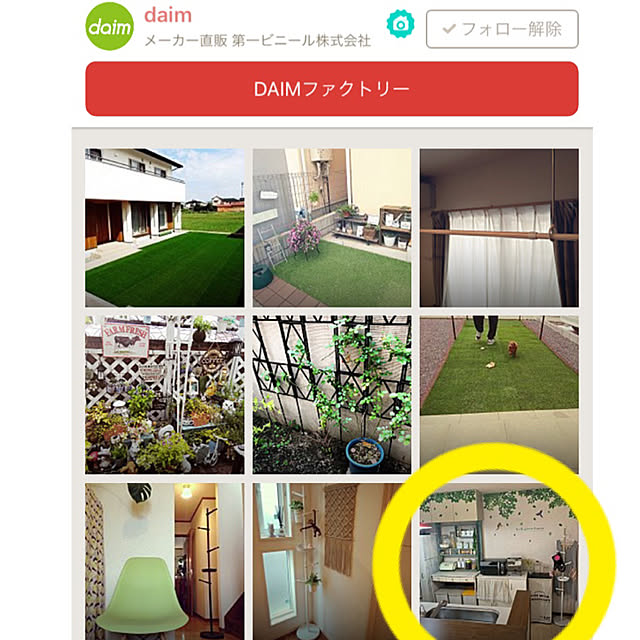Open the patio artificial grass with flowers photo
Image resolution: width=640 pixels, height=640 pixels.
tap(332, 228)
